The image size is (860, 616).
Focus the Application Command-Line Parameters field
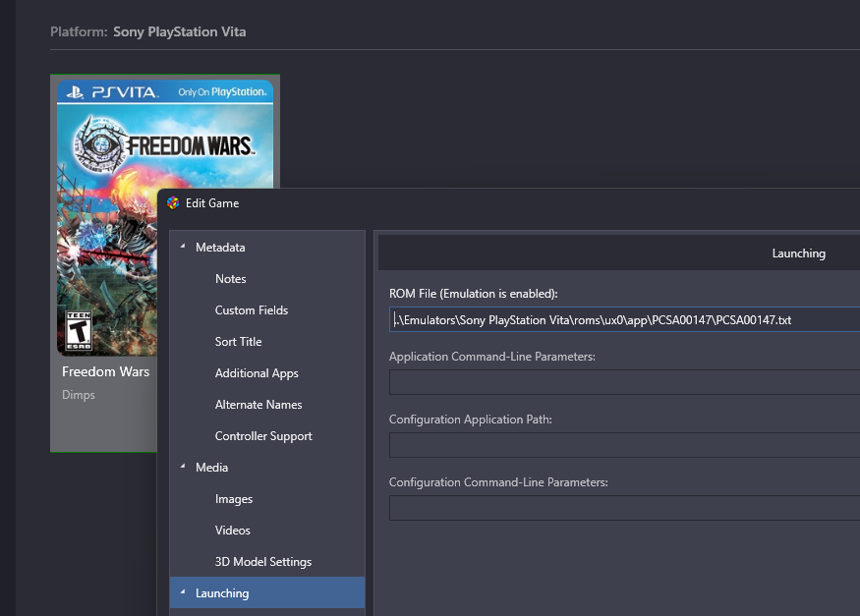click(x=624, y=382)
